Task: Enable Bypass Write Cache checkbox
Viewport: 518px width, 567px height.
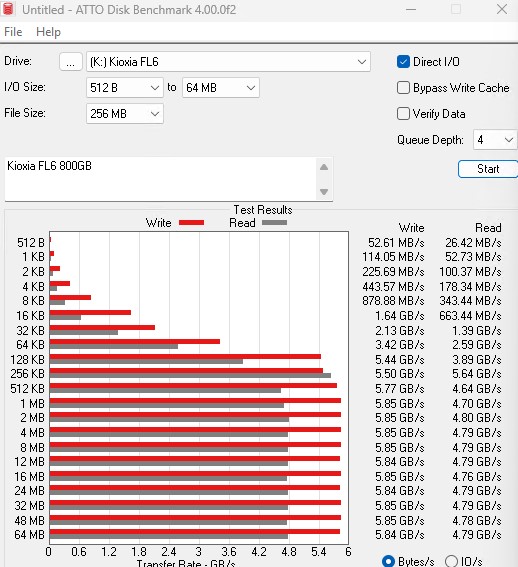Action: tap(403, 88)
